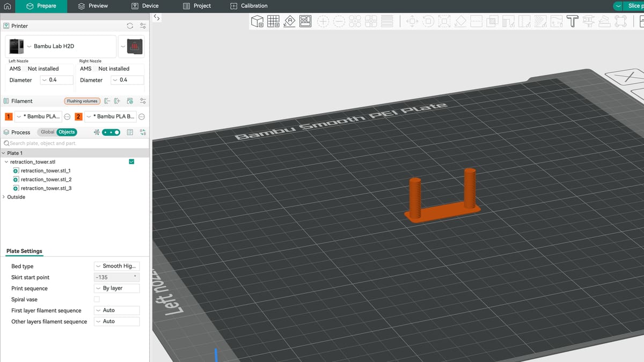Viewport: 644px width, 362px height.
Task: Click the Split to objects icon
Action: (x=355, y=21)
